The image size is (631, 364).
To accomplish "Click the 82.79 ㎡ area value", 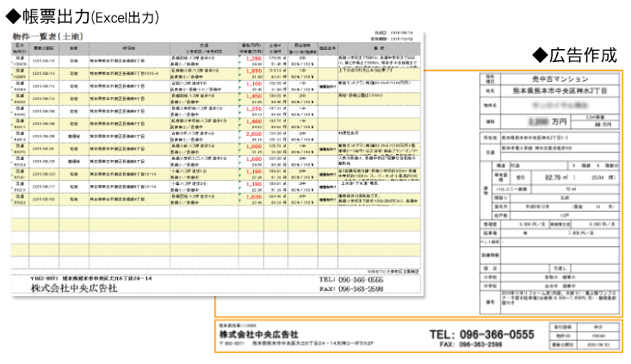I will 556,177.
